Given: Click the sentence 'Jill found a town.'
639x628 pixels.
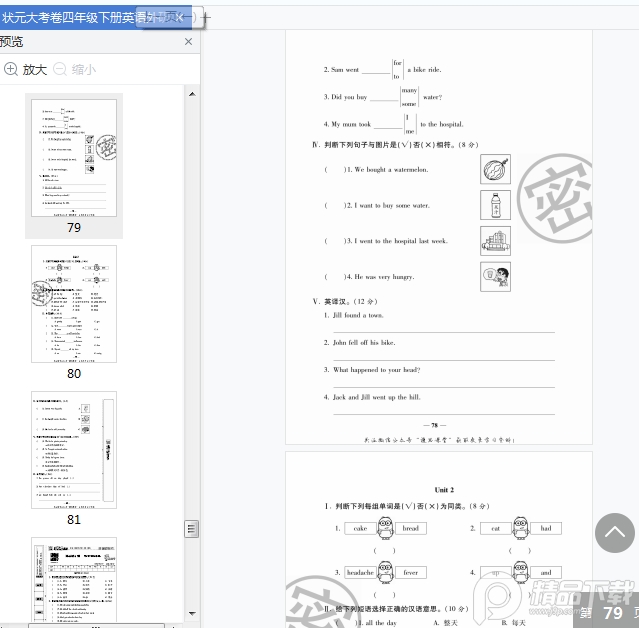Looking at the screenshot, I should (358, 315).
